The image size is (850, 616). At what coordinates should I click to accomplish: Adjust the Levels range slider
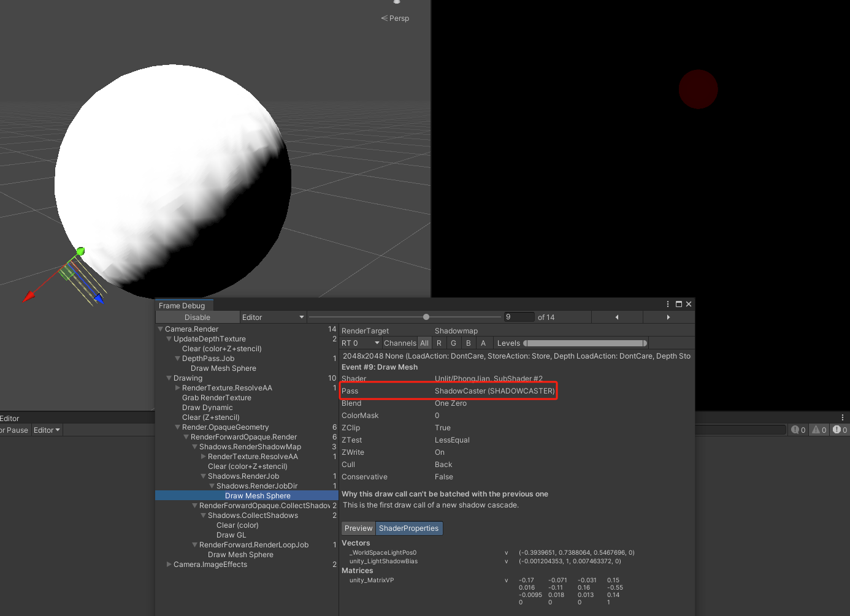click(x=585, y=343)
